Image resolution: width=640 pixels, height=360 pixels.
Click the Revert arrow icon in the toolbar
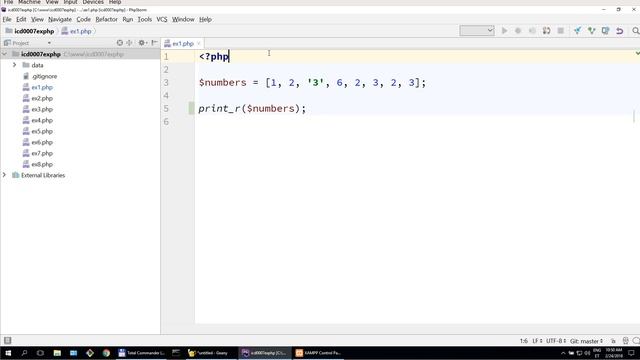click(x=620, y=31)
